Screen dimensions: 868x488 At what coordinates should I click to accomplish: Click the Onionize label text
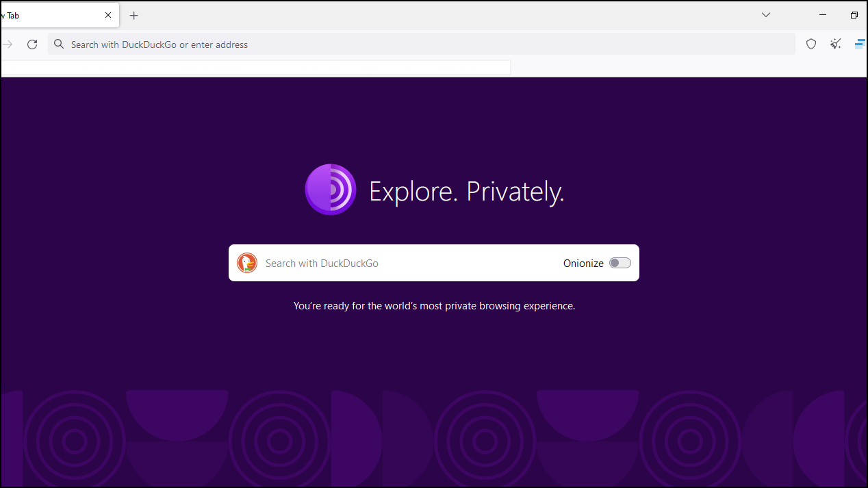[x=583, y=263]
